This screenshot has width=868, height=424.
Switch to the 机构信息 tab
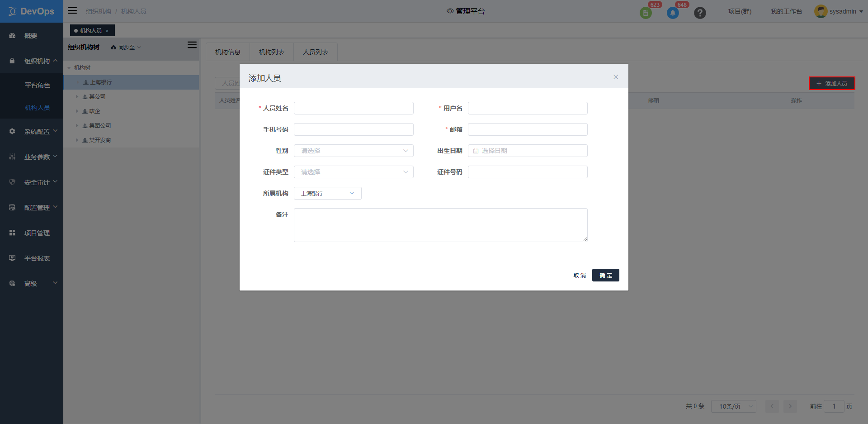pos(228,52)
